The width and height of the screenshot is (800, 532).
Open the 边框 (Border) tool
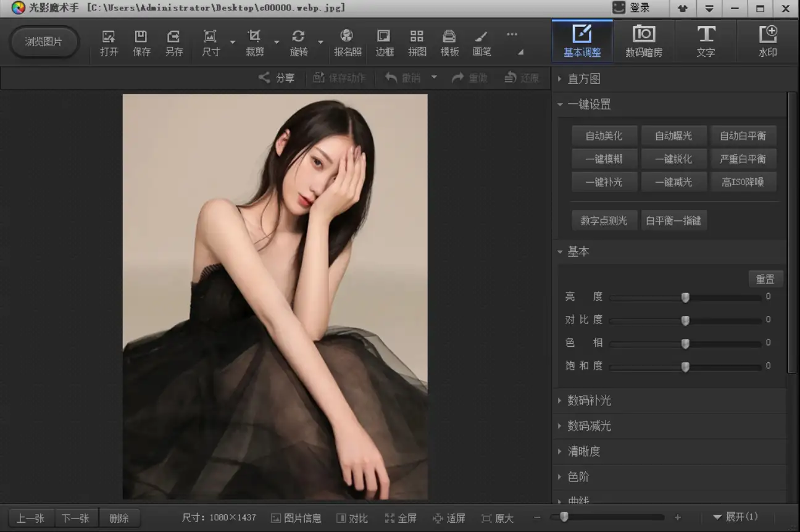tap(384, 42)
